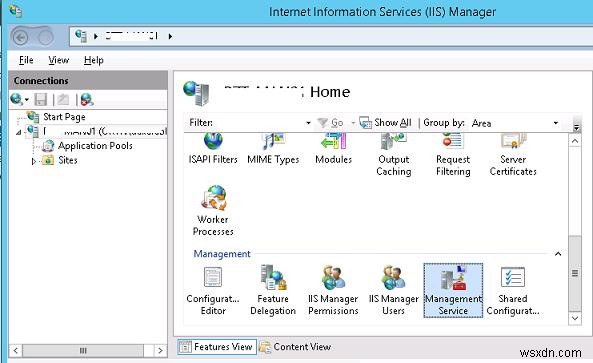
Task: Click the features pane vertical scrollbar thumb
Action: point(575,273)
